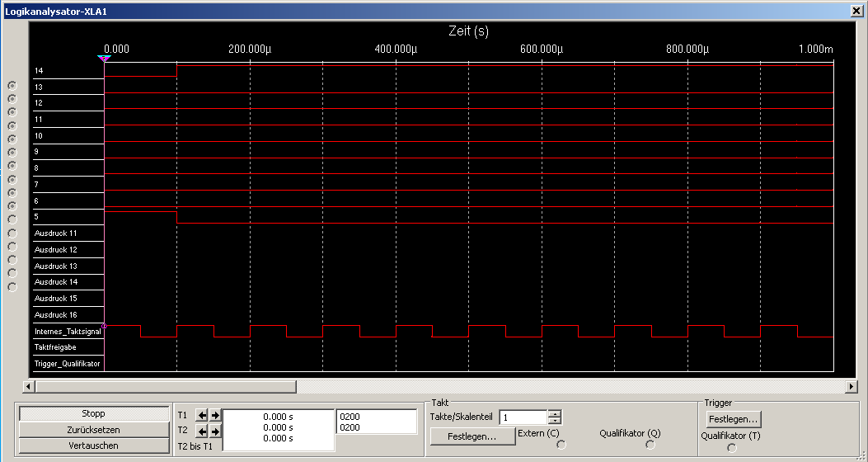Screen dimensions: 868x462
Task: Click channel label 10
Action: coord(39,136)
